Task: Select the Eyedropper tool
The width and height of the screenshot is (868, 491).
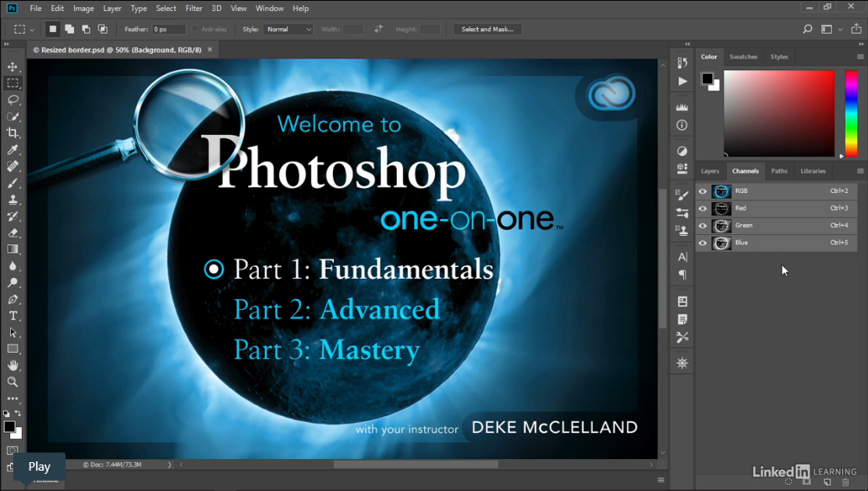Action: click(x=12, y=150)
